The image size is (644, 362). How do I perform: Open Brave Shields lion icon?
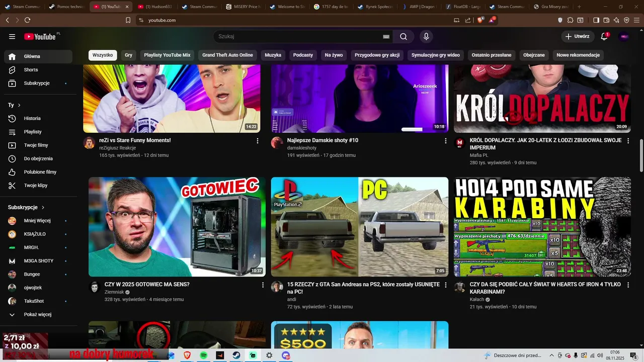(x=480, y=20)
